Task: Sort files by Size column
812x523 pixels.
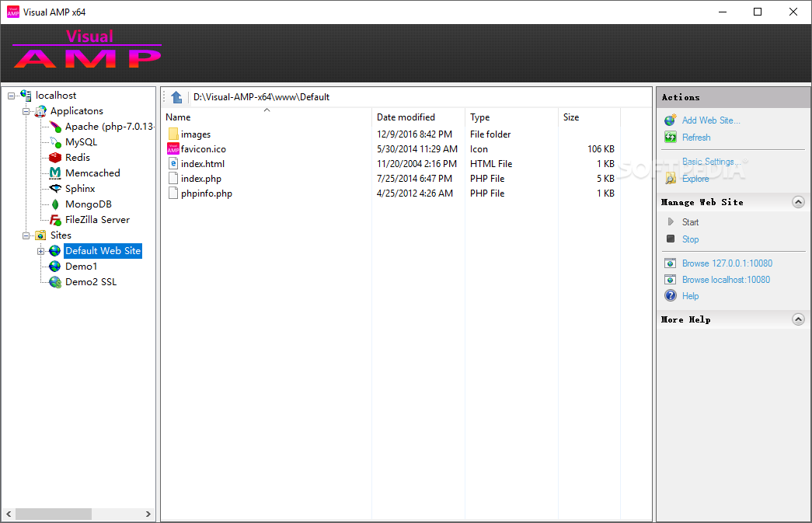Action: pyautogui.click(x=589, y=117)
